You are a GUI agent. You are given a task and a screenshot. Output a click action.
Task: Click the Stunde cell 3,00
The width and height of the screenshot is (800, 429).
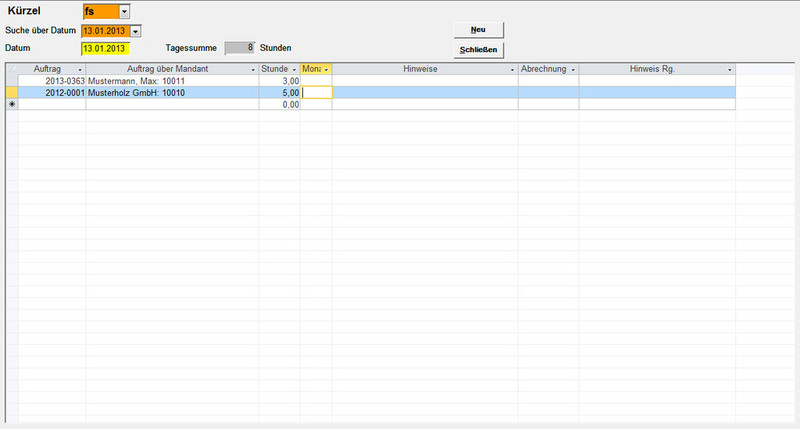tap(280, 81)
